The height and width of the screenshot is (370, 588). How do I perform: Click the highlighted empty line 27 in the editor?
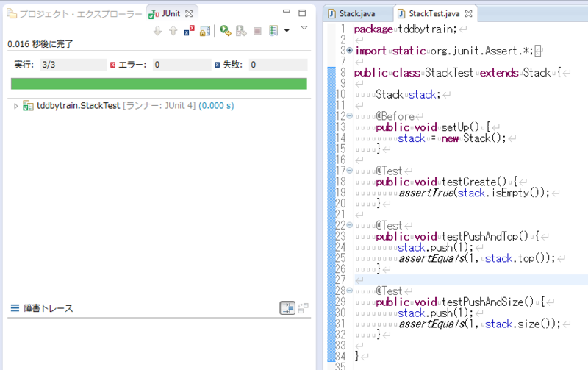(x=471, y=280)
